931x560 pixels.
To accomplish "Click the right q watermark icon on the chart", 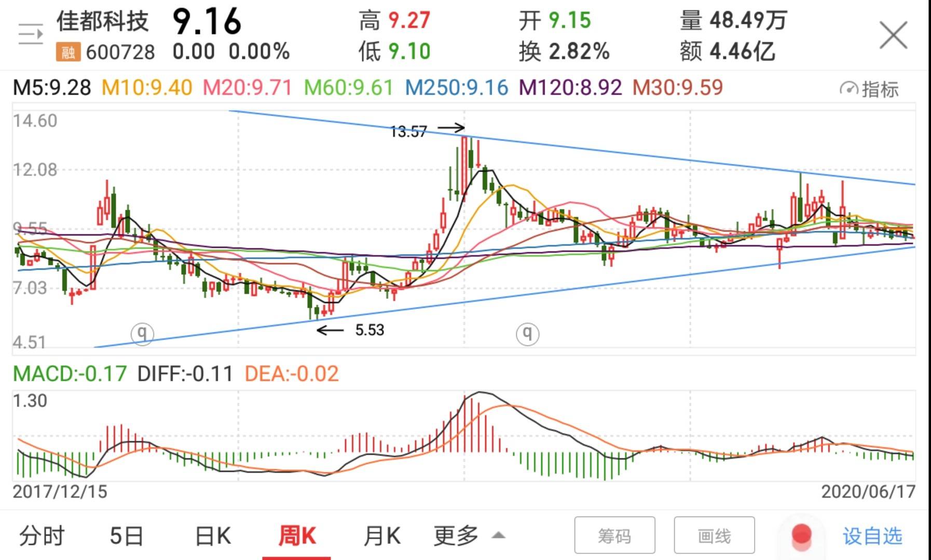I will pyautogui.click(x=527, y=334).
